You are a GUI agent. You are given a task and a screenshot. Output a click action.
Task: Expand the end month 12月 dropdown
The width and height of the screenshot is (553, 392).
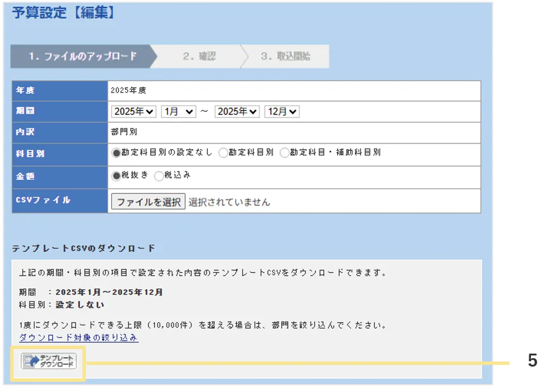(x=282, y=112)
